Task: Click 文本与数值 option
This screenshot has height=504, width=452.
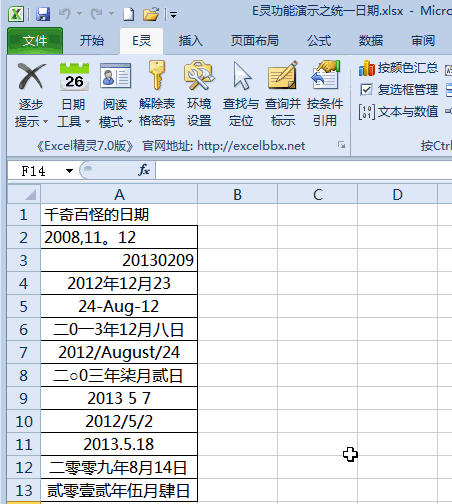Action: (x=398, y=112)
